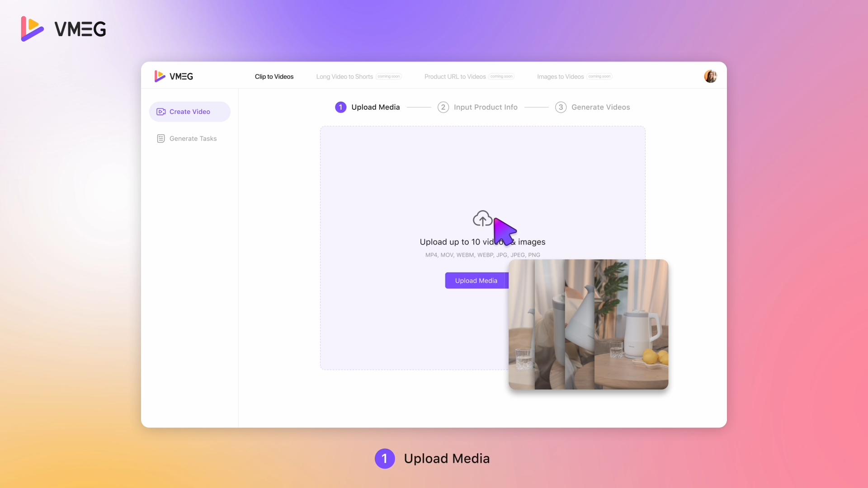The width and height of the screenshot is (868, 488).
Task: Open Long Video to Shorts tab
Action: (x=344, y=77)
